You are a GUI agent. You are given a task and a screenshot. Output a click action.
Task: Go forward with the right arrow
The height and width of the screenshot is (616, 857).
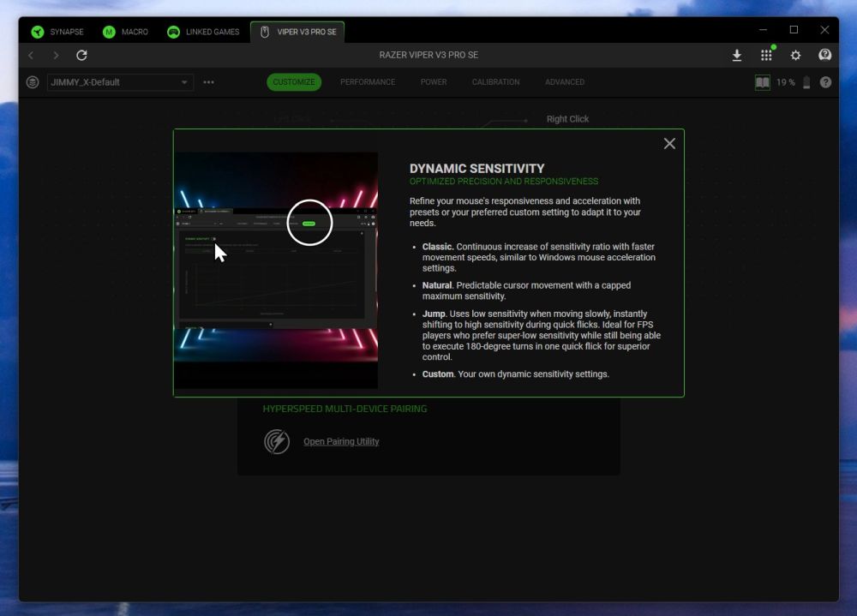coord(57,56)
